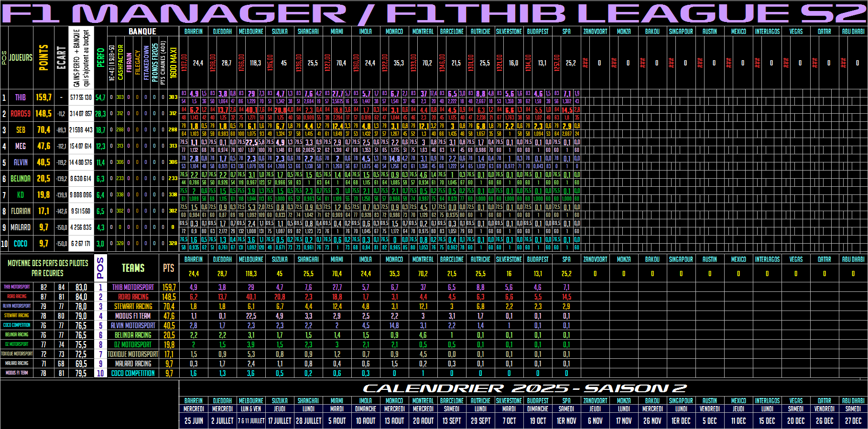868x429 pixels.
Task: Click the PTS header beside TEAMS
Action: click(x=169, y=268)
